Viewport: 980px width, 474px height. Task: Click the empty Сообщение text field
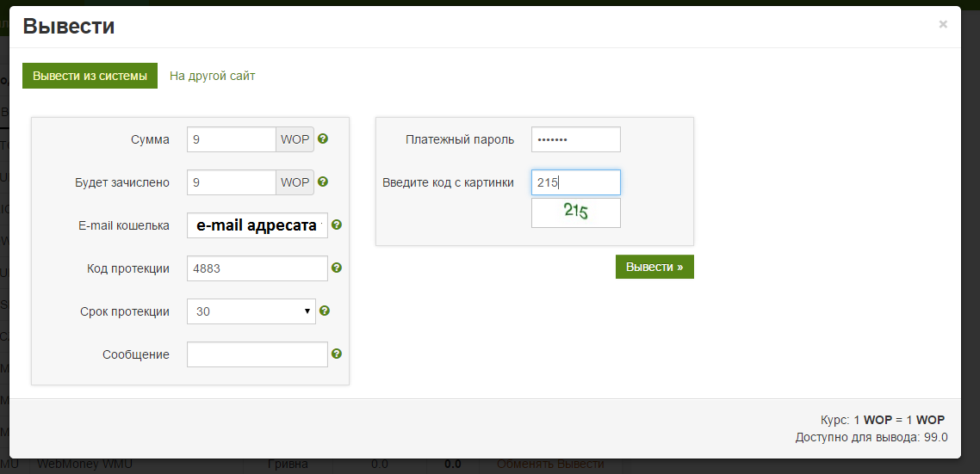point(257,354)
